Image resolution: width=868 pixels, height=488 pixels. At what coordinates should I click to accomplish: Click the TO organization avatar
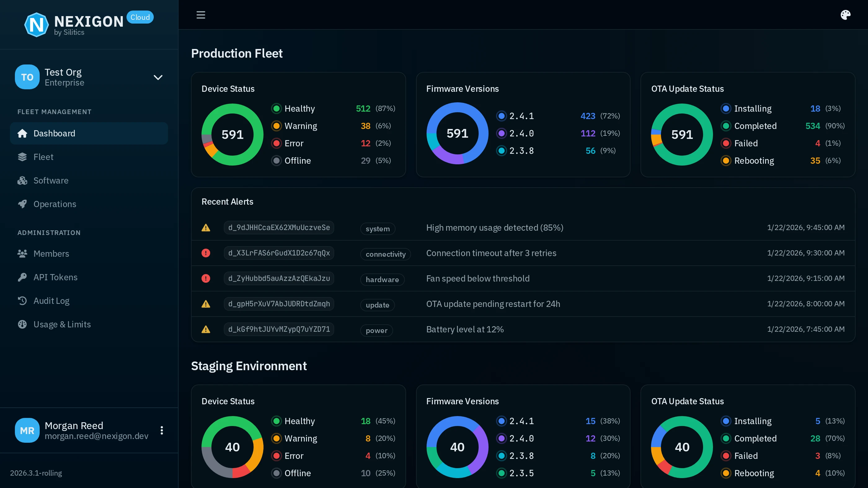pyautogui.click(x=27, y=77)
